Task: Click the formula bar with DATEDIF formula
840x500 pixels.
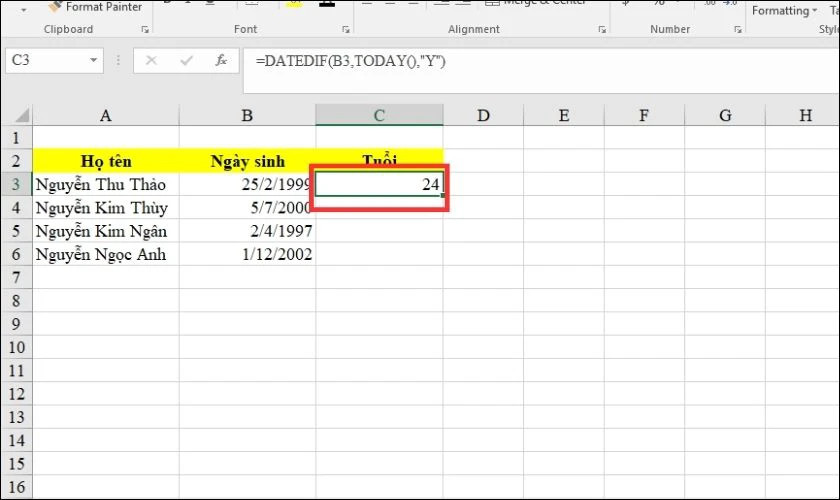Action: 541,70
